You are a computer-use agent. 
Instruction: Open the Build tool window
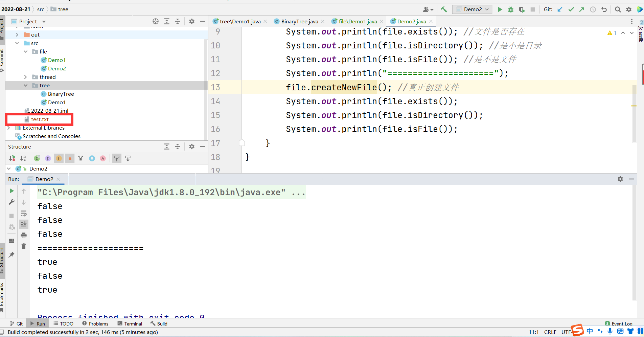[x=159, y=324]
